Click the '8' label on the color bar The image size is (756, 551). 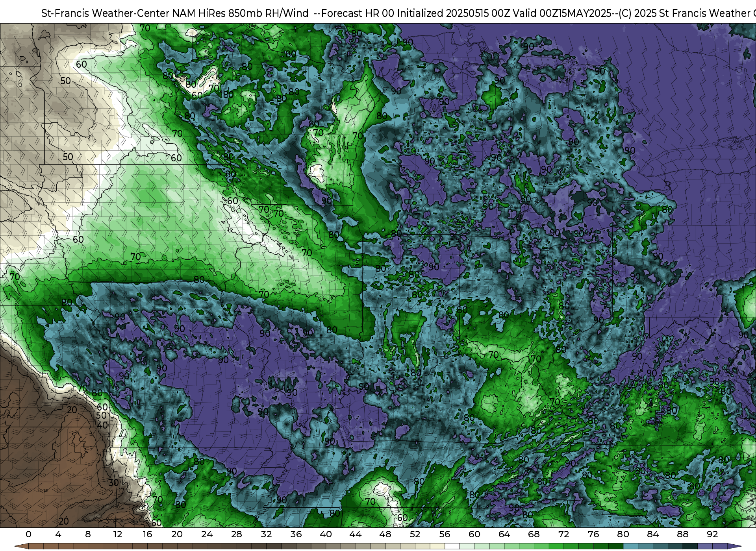(88, 534)
